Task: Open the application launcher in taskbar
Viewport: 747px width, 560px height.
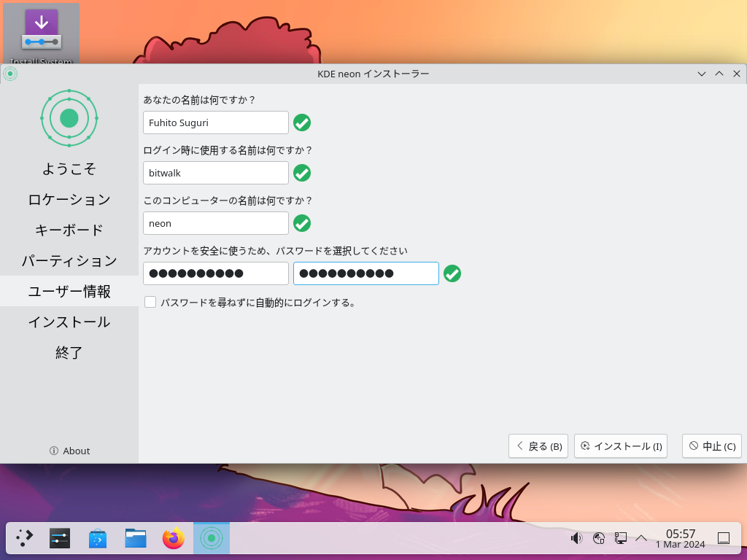Action: 24,538
